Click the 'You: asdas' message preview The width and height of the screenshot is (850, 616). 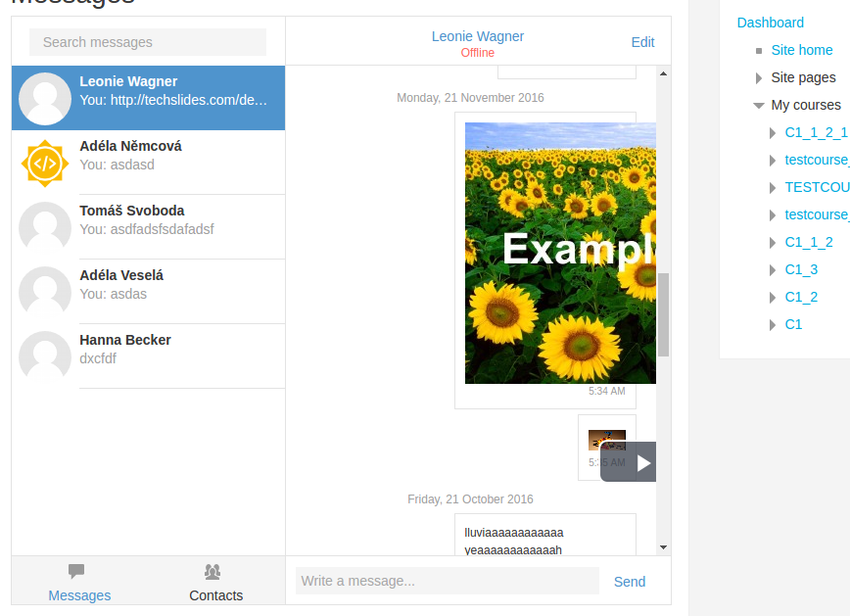pos(114,294)
